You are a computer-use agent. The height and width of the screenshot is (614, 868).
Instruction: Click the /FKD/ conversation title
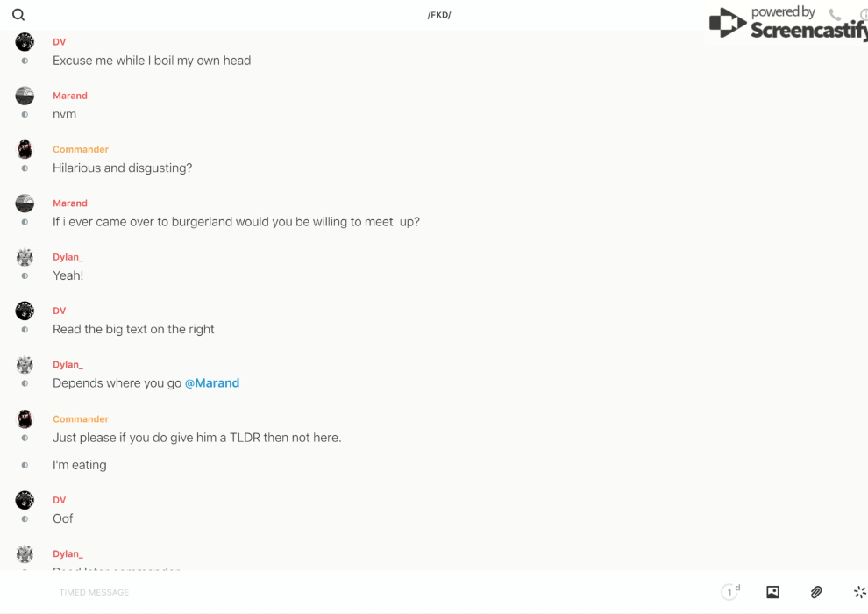click(439, 15)
